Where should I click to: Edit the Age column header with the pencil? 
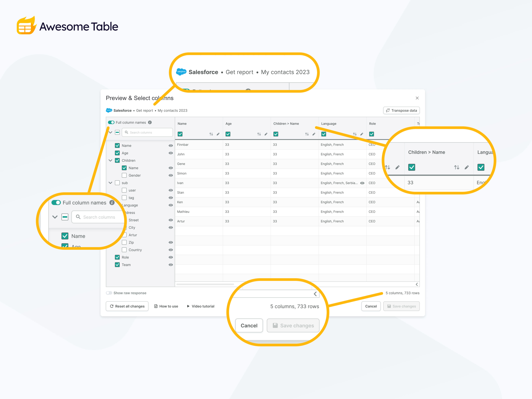tap(266, 134)
